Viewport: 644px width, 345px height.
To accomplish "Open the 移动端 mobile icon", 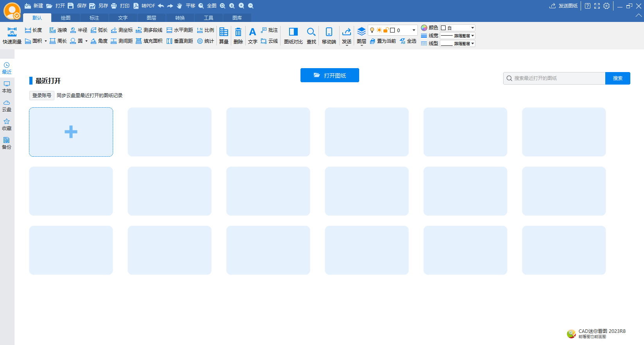I will tap(329, 35).
